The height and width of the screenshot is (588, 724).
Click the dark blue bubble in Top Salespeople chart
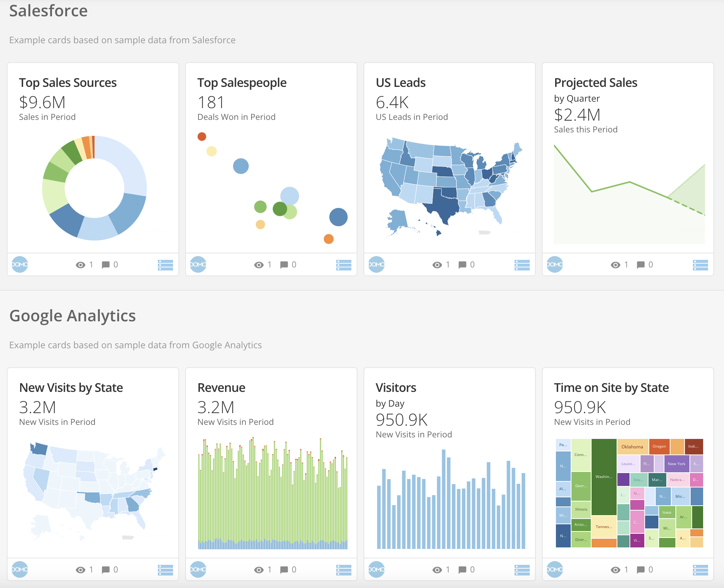pos(338,217)
